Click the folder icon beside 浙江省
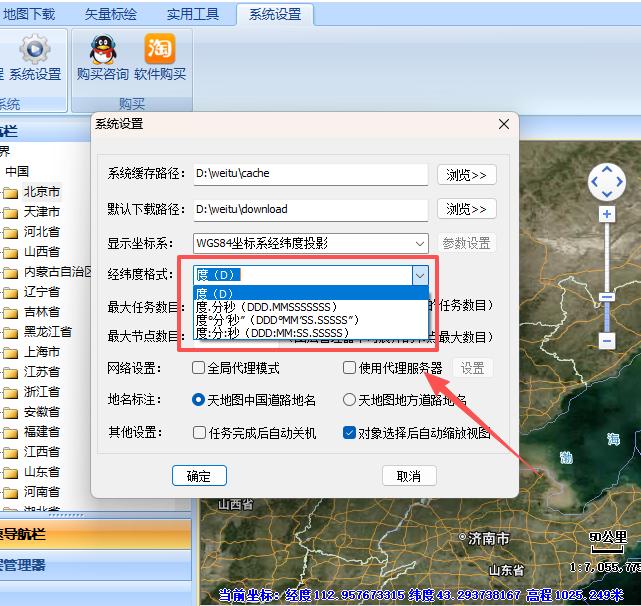Screen dimensions: 641x606 point(10,393)
